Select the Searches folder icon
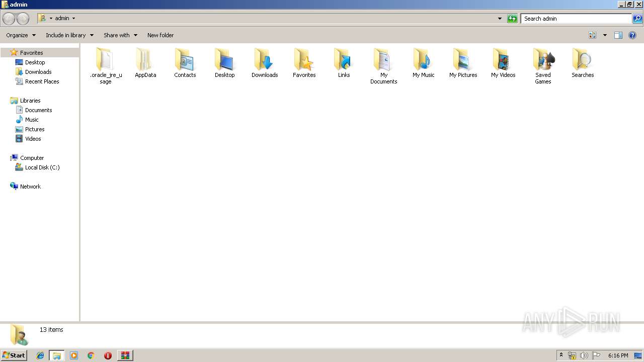The width and height of the screenshot is (644, 362). [583, 59]
